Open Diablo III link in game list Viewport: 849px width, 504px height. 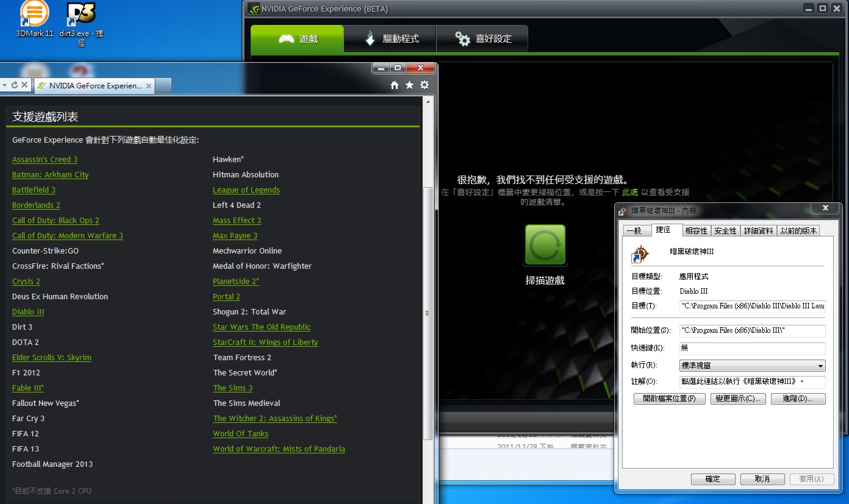click(28, 312)
